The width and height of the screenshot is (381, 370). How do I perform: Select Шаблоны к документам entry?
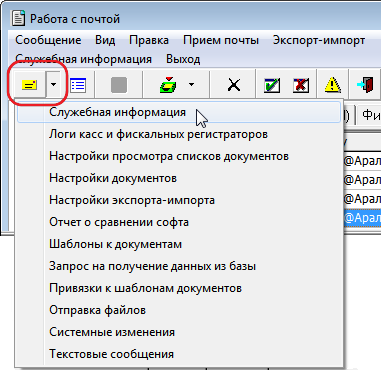[x=179, y=244]
